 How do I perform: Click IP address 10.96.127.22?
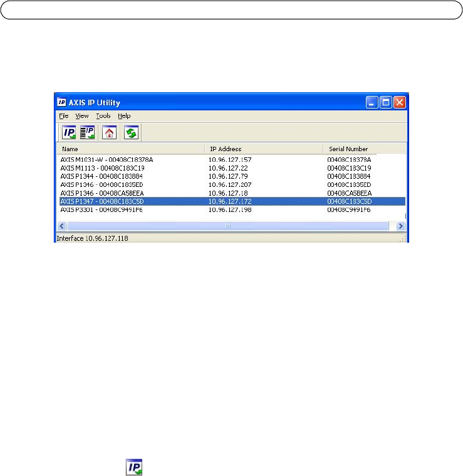[228, 168]
